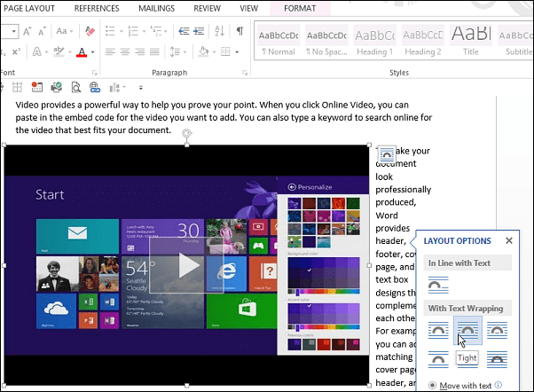Switch to the REFERENCES tab
Viewport: 534px width, 392px height.
97,8
